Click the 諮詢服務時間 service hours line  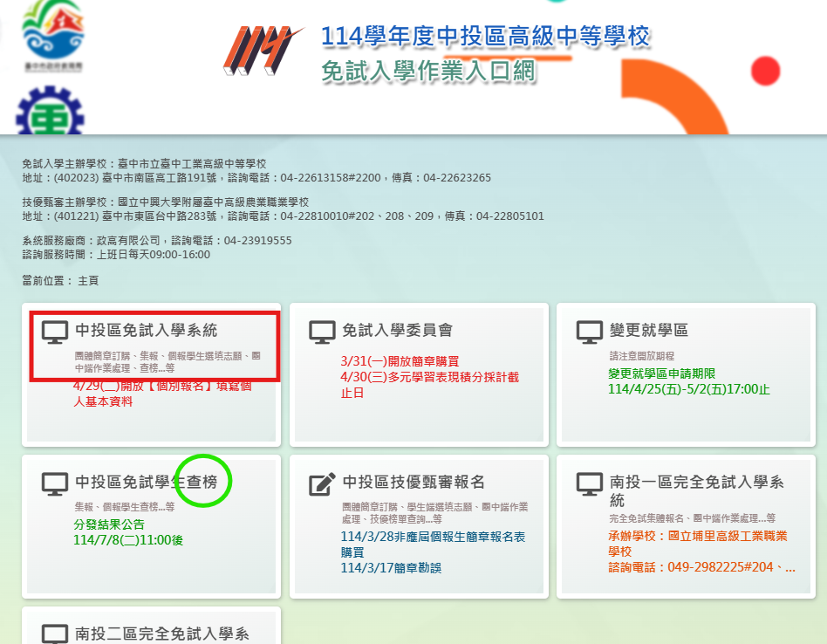(116, 255)
